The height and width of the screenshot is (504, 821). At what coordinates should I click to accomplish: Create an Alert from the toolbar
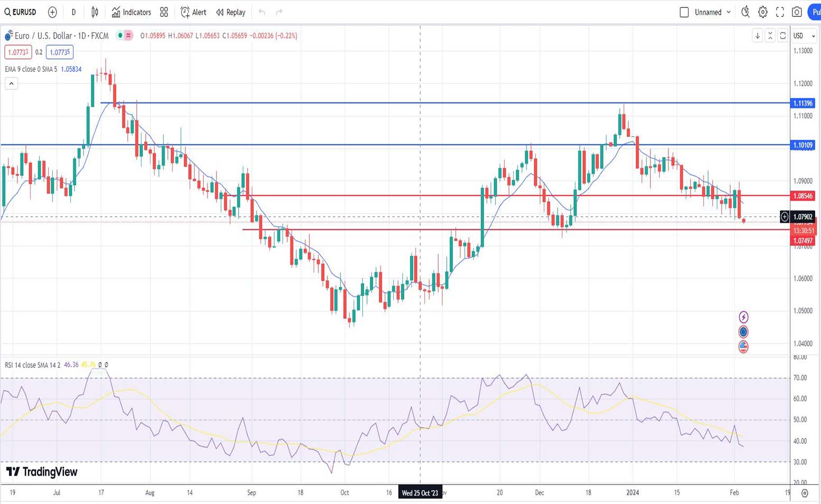pos(193,12)
